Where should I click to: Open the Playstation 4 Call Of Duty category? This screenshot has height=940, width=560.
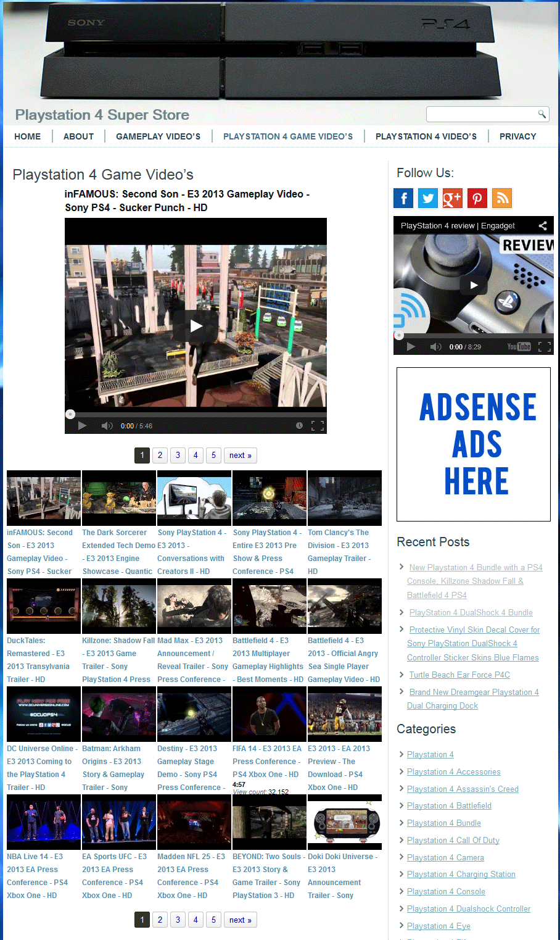pyautogui.click(x=453, y=840)
